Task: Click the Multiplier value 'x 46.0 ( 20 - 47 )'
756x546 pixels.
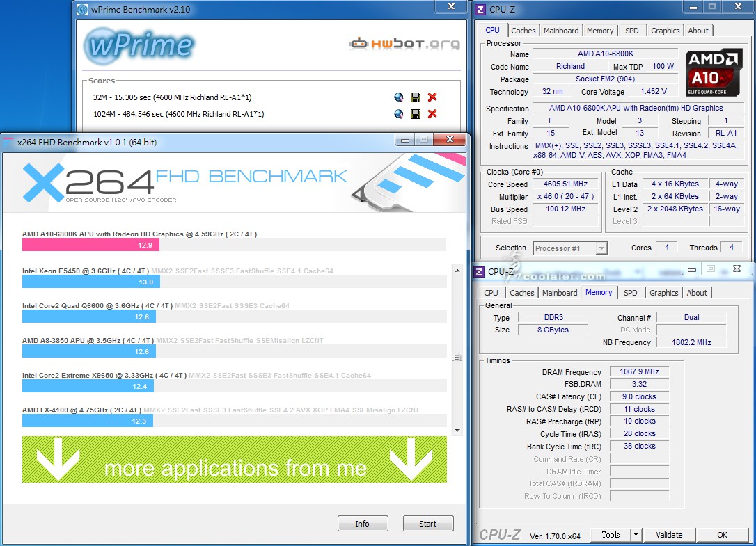Action: 565,197
